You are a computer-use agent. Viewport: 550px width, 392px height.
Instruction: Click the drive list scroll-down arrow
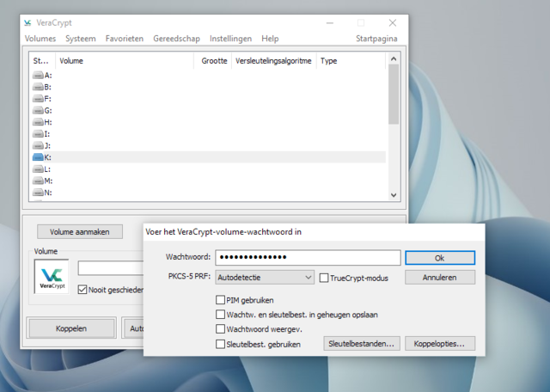click(x=394, y=195)
